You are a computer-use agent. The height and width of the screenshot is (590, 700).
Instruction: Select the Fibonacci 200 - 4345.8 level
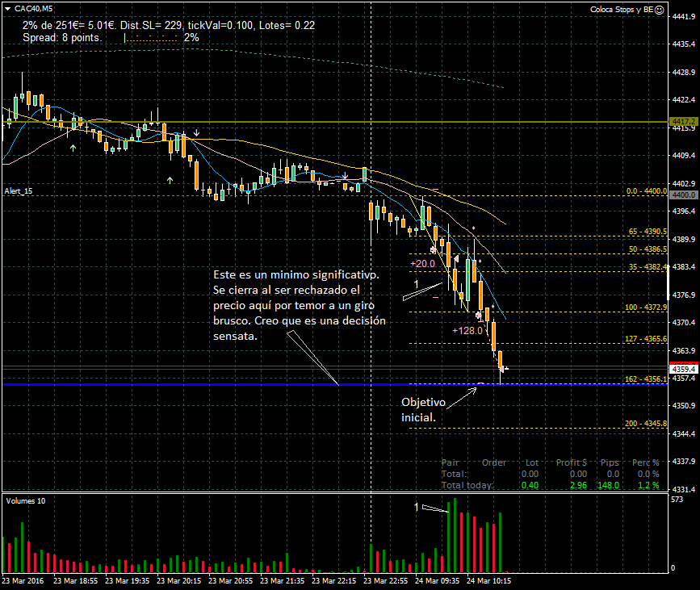coord(645,425)
